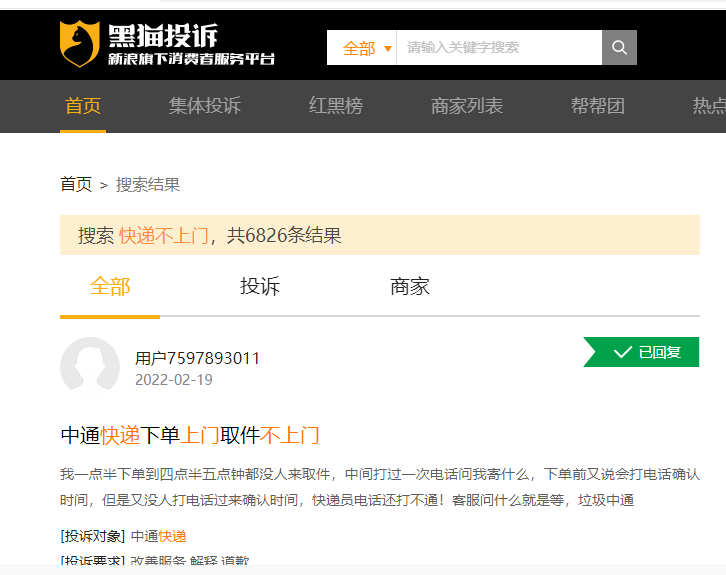The height and width of the screenshot is (575, 726).
Task: Click 首页 breadcrumb link
Action: [76, 185]
